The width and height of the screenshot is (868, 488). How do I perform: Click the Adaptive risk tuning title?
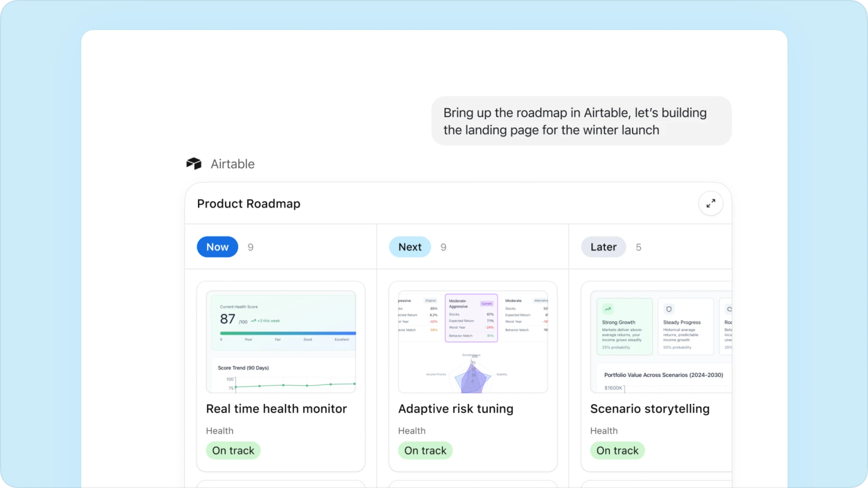coord(456,409)
